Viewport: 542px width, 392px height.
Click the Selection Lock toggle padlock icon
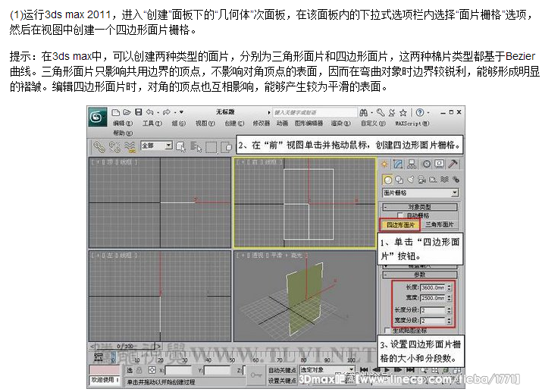click(x=139, y=371)
